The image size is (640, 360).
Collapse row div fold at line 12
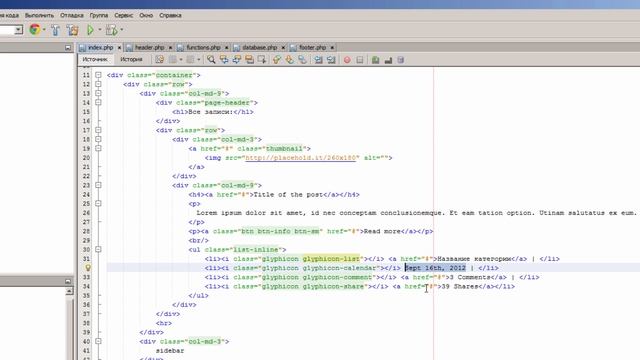click(x=98, y=84)
